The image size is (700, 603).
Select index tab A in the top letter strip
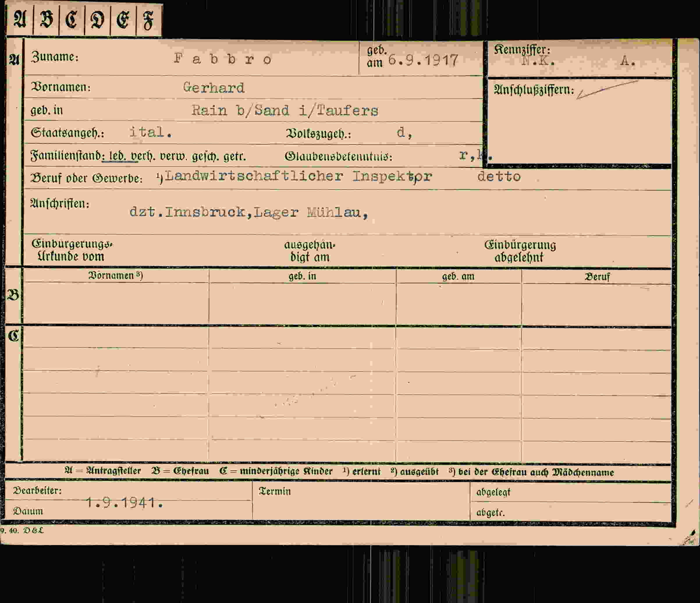click(20, 19)
